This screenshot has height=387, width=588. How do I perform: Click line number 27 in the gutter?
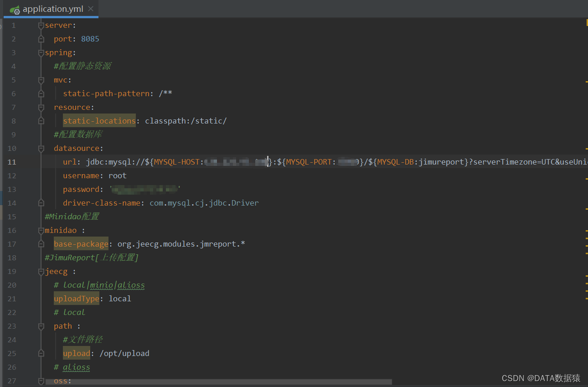[11, 381]
